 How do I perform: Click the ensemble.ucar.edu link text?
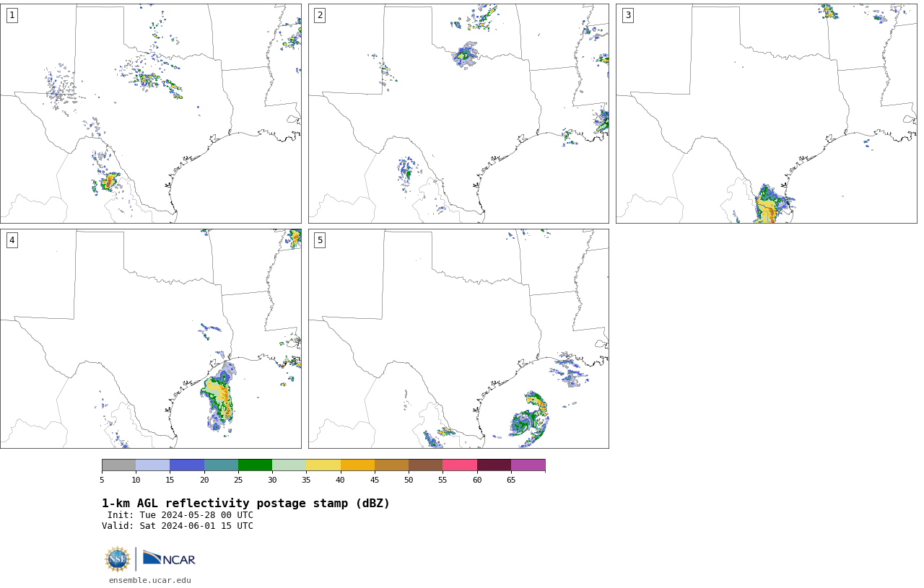[x=150, y=580]
